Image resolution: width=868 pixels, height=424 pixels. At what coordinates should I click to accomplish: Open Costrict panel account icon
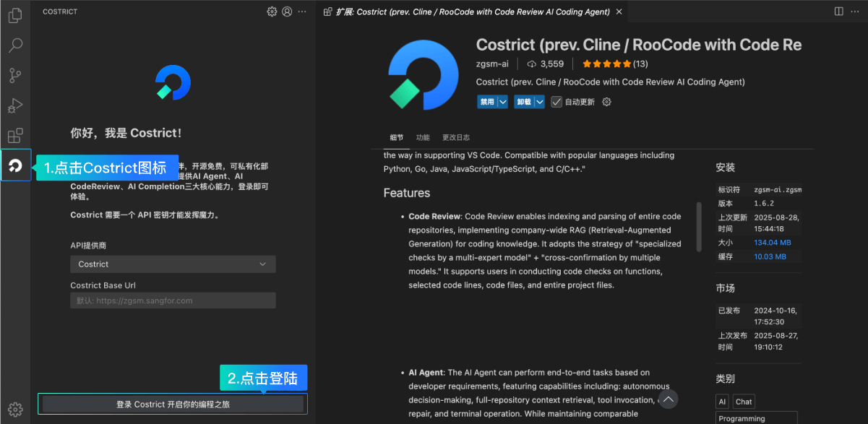[287, 12]
